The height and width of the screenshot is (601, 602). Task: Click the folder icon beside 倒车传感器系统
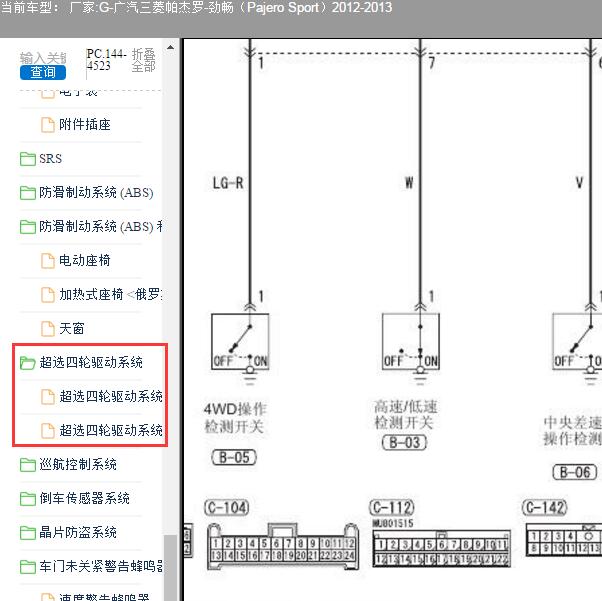tap(28, 498)
